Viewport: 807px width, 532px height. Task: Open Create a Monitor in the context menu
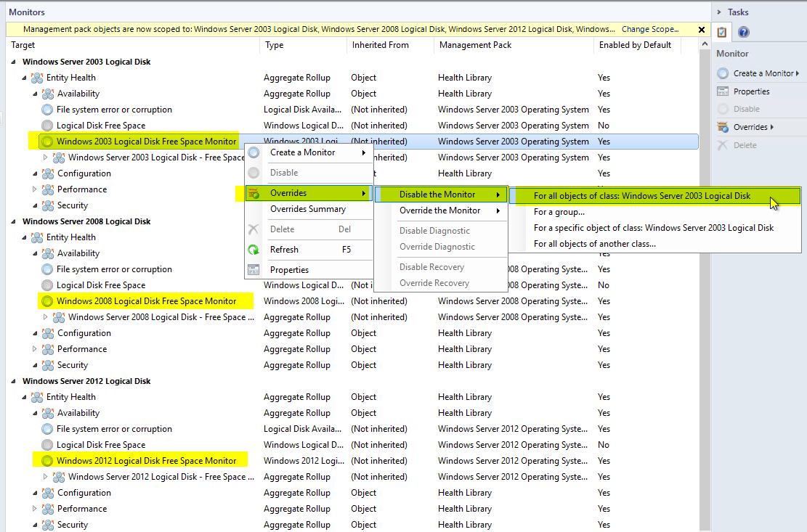pos(308,152)
